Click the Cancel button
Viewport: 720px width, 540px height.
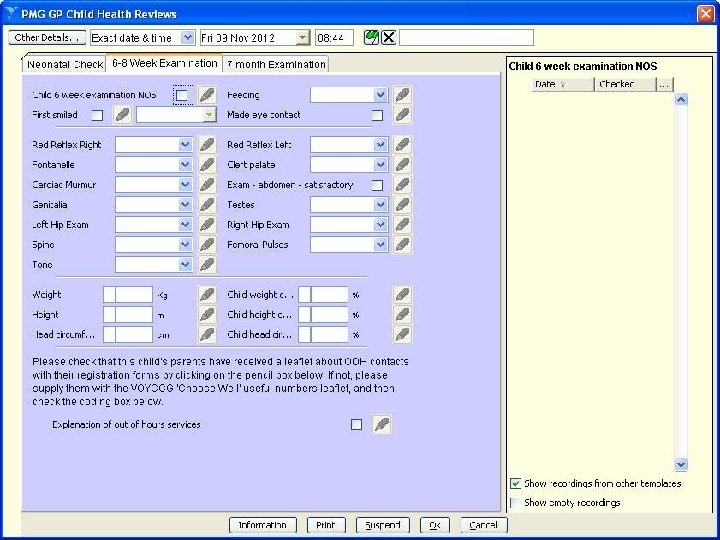tap(484, 525)
